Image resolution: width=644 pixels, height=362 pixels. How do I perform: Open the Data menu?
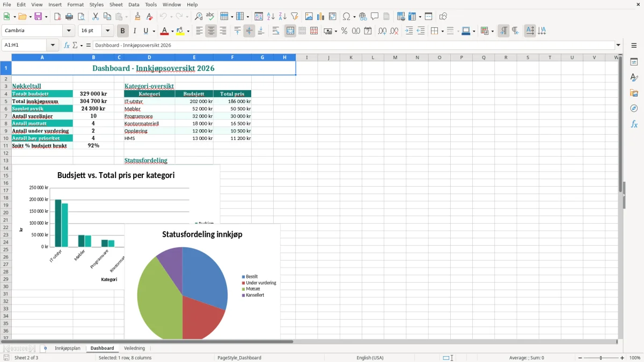[x=134, y=4]
